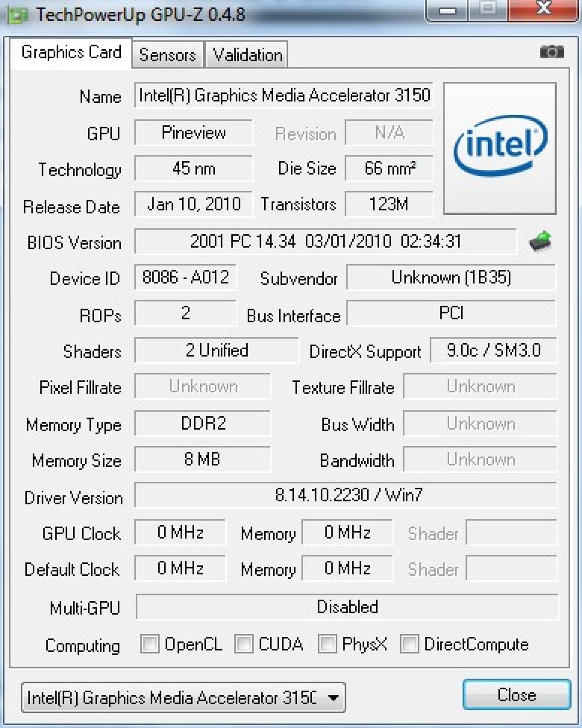
Task: Click the Memory Size 8 MB field
Action: tap(202, 459)
